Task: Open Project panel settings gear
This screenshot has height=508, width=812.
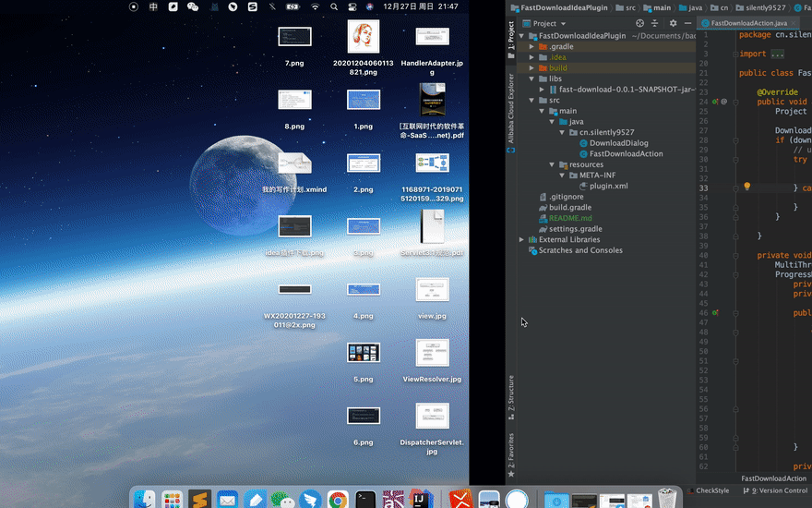Action: pos(672,23)
